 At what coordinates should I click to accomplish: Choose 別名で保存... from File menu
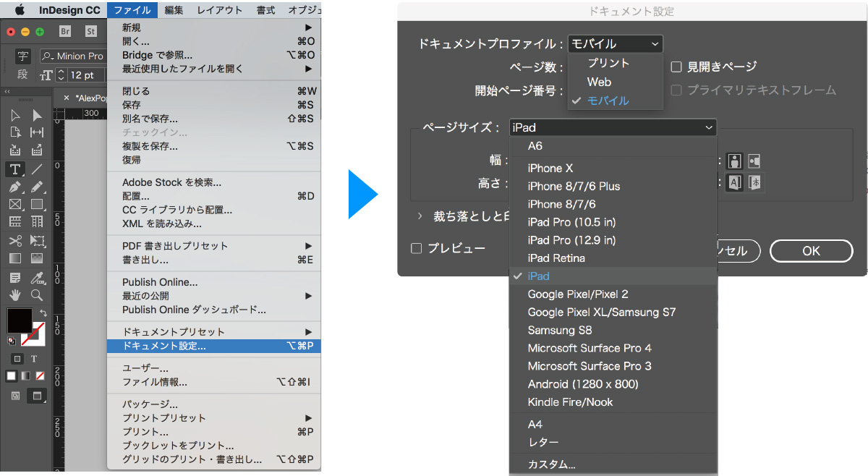click(213, 119)
